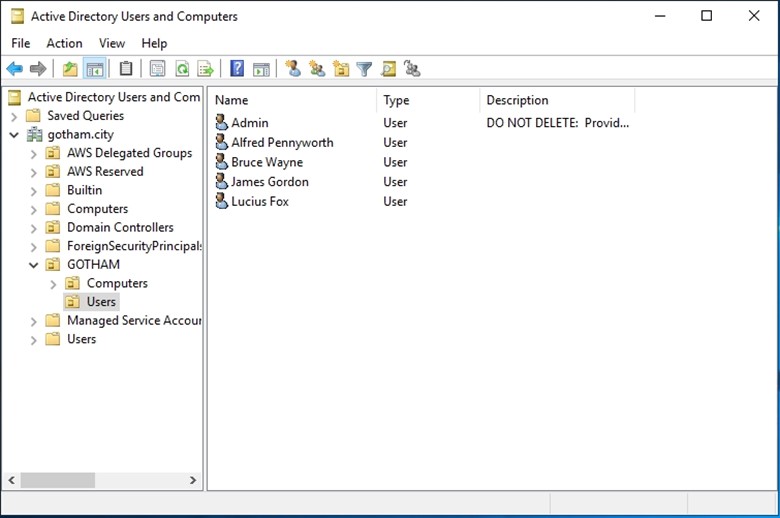Click the funnel Filter Options icon
Image resolution: width=780 pixels, height=518 pixels.
click(x=364, y=69)
